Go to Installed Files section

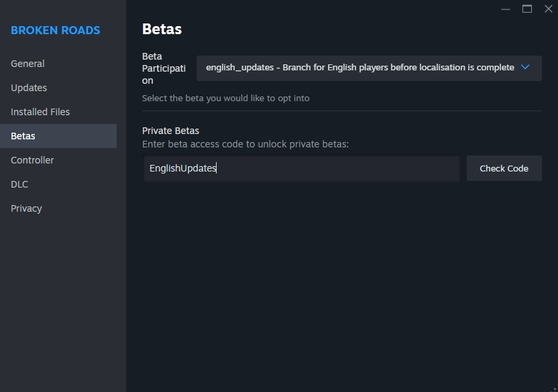click(x=58, y=112)
